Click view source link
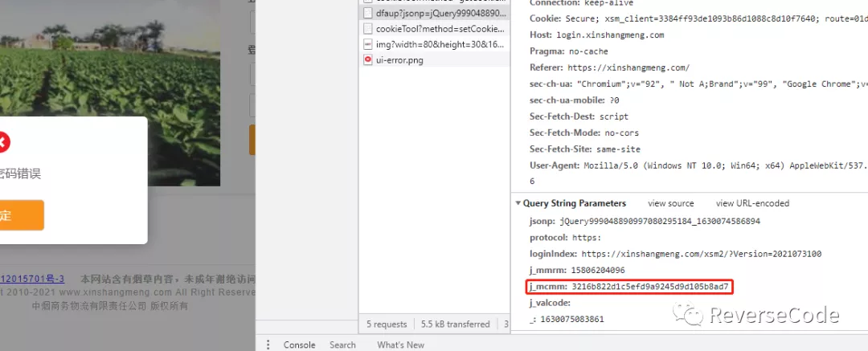Image resolution: width=868 pixels, height=351 pixels. point(670,203)
